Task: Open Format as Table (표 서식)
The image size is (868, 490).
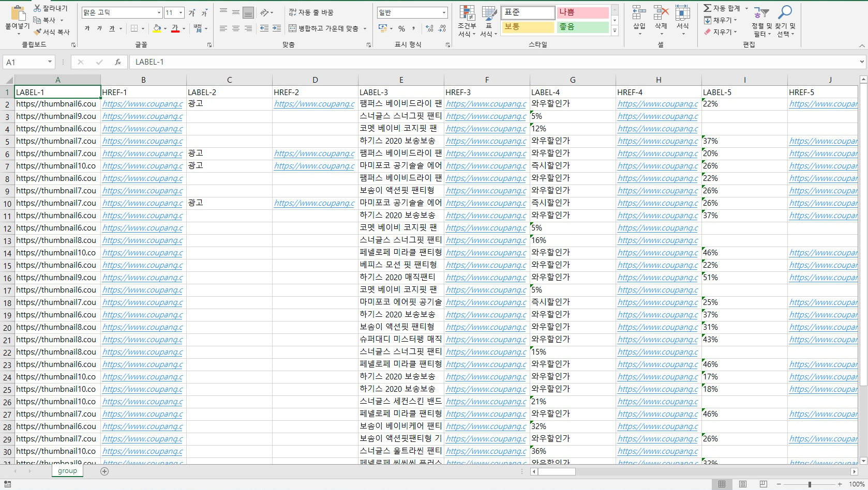Action: pyautogui.click(x=489, y=22)
